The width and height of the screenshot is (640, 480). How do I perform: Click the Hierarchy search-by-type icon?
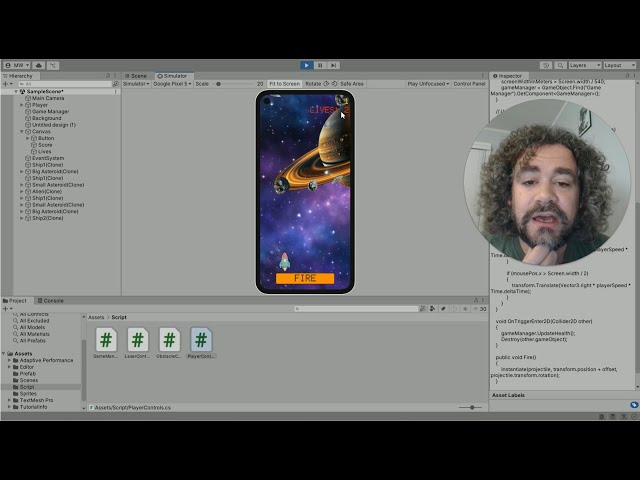coord(116,84)
